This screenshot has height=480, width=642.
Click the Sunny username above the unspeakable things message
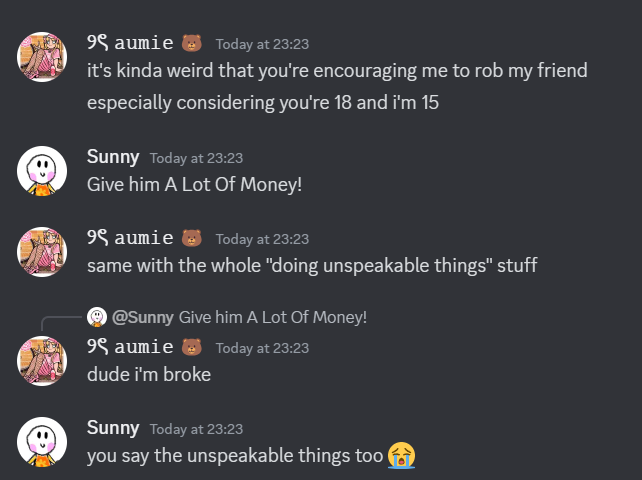[x=113, y=428]
